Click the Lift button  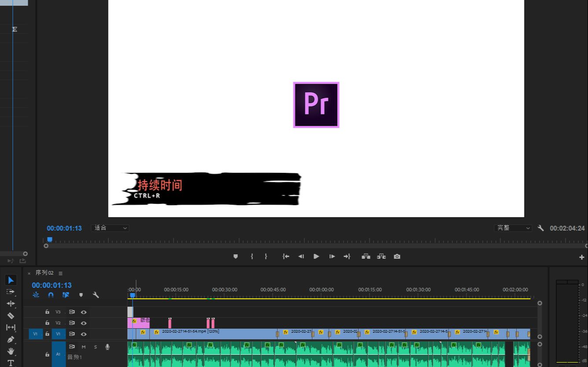366,257
